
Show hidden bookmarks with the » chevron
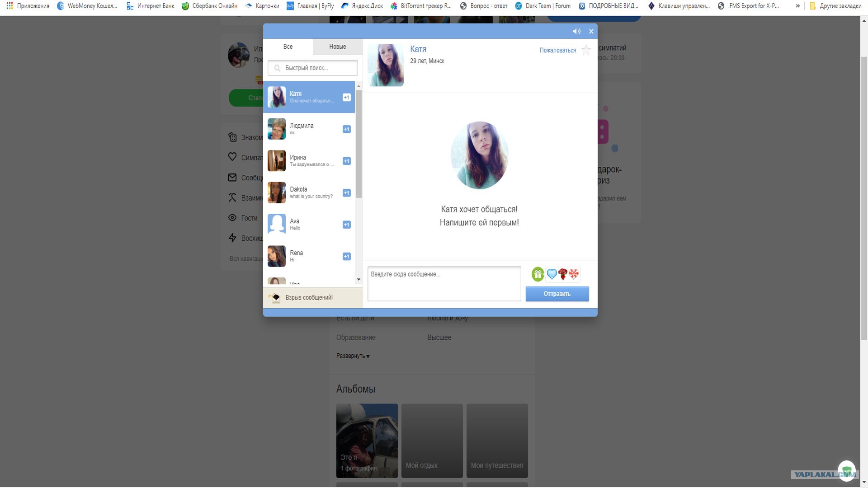798,6
